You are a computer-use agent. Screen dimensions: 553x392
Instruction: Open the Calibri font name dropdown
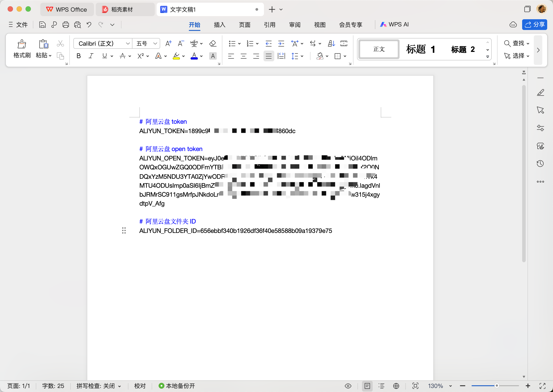(x=128, y=43)
